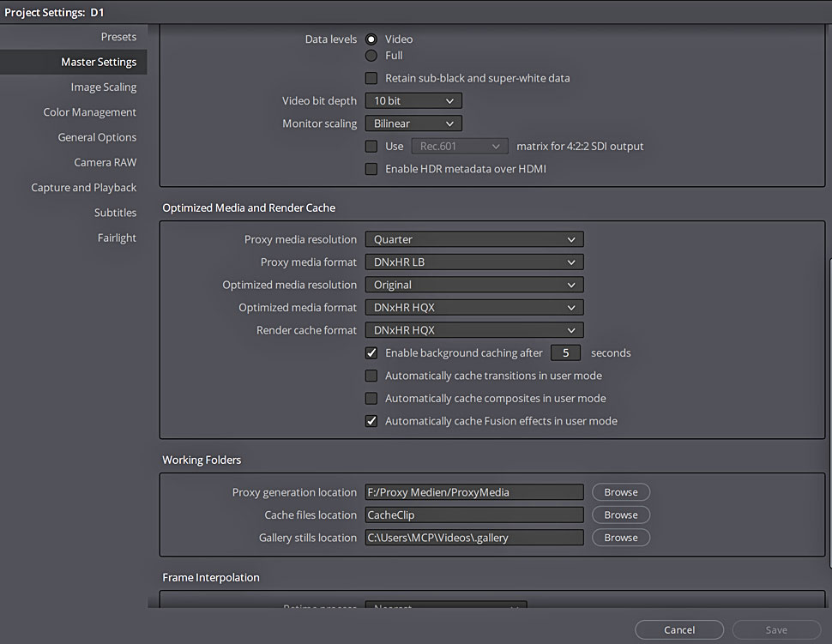Open Optimized media resolution dropdown

(473, 285)
